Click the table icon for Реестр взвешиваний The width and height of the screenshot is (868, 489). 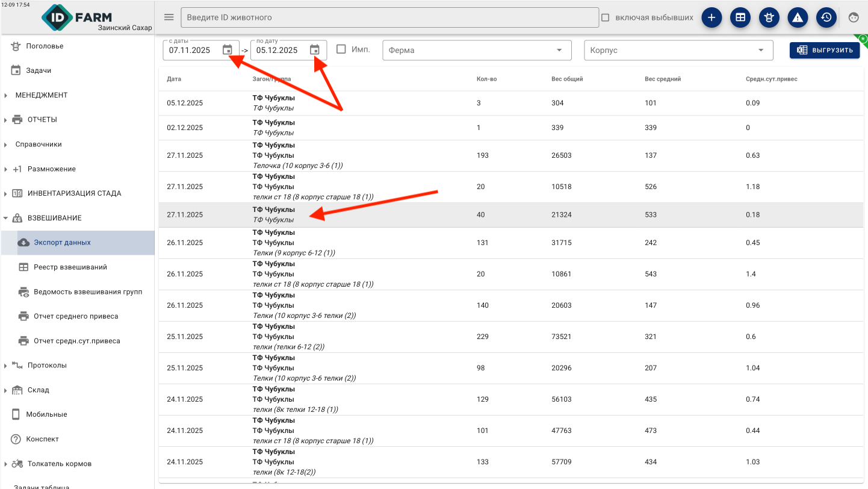[23, 267]
